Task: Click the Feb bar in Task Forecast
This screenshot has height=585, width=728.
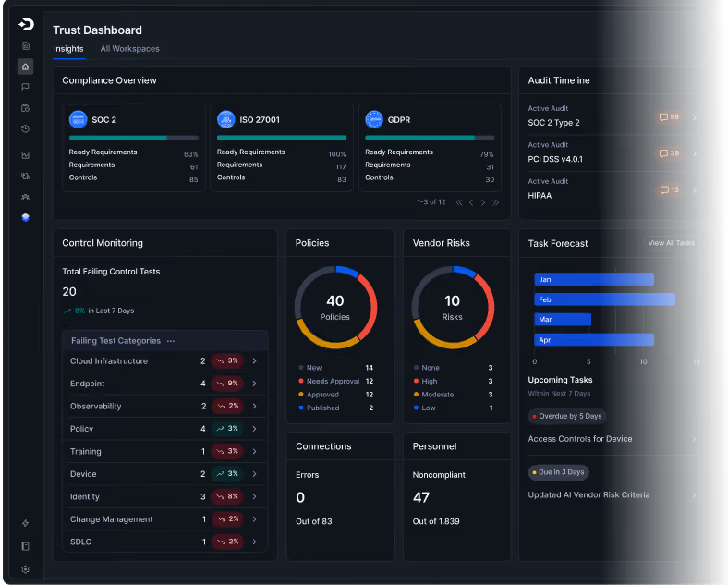Action: [604, 299]
